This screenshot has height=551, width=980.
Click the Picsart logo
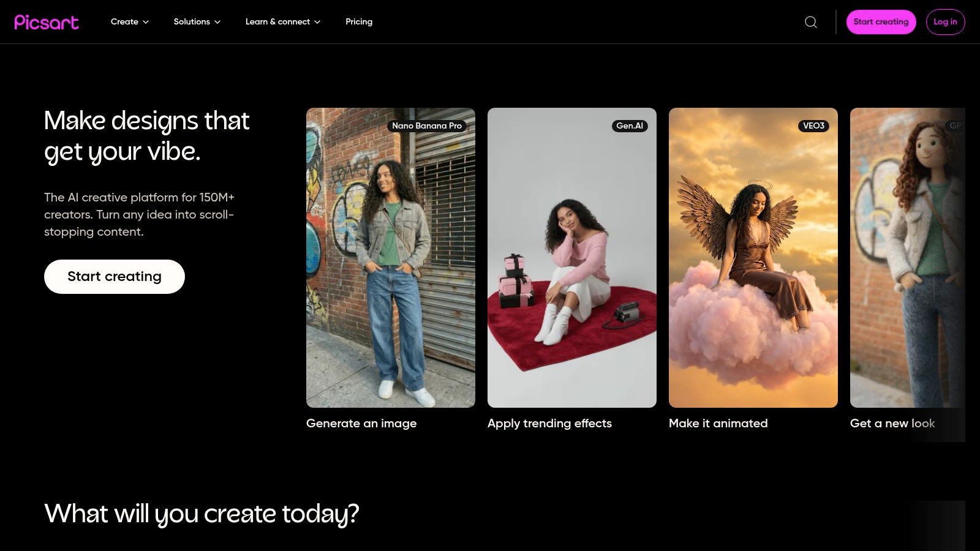(x=47, y=22)
